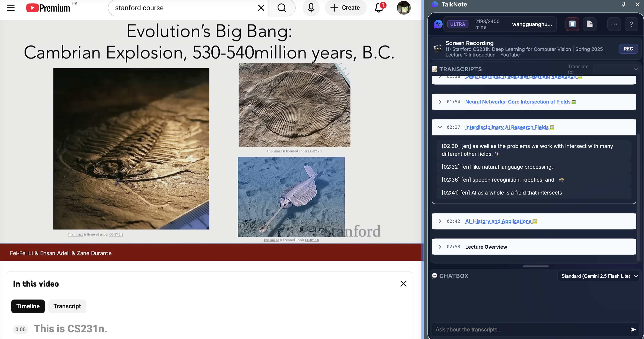
Task: Click the stop recording icon in TalkNote
Action: [572, 24]
